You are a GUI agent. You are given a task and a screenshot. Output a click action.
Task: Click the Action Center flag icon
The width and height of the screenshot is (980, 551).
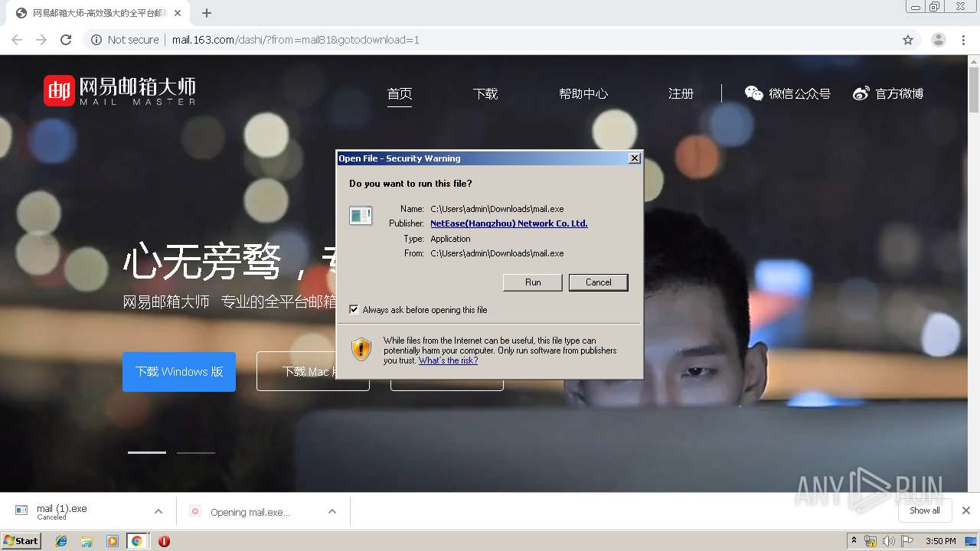pyautogui.click(x=906, y=541)
